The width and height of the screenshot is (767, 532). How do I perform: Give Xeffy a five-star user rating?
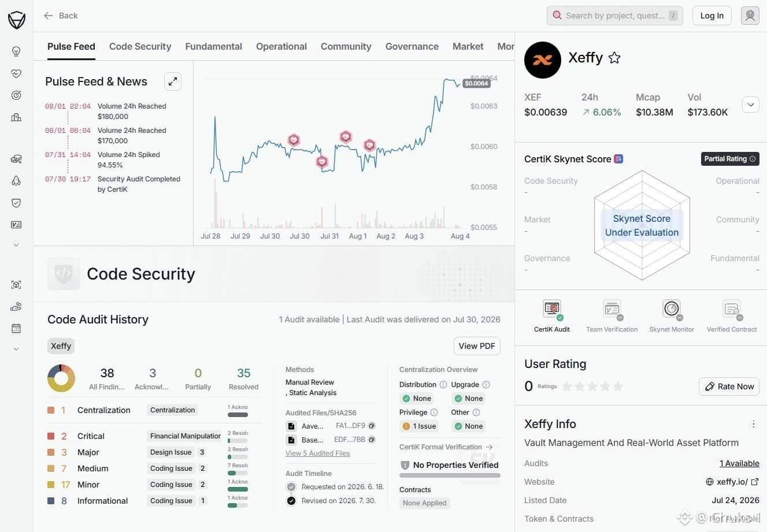(618, 386)
